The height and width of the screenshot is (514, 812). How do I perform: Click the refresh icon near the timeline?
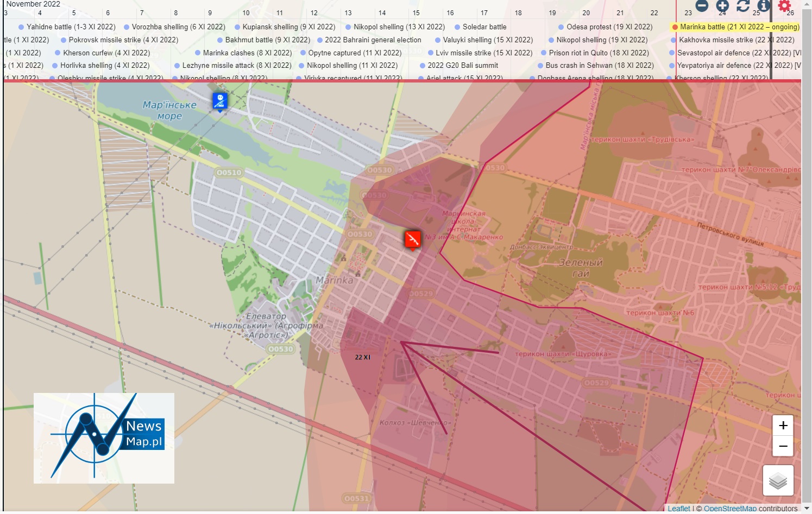point(743,5)
